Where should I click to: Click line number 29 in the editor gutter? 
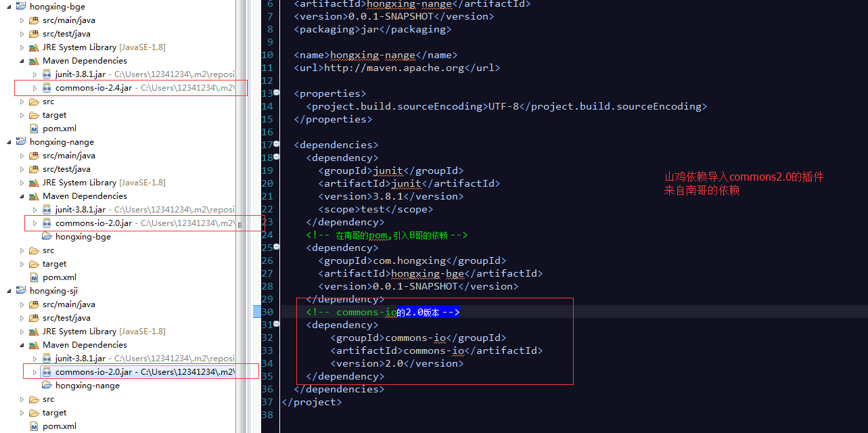[267, 299]
